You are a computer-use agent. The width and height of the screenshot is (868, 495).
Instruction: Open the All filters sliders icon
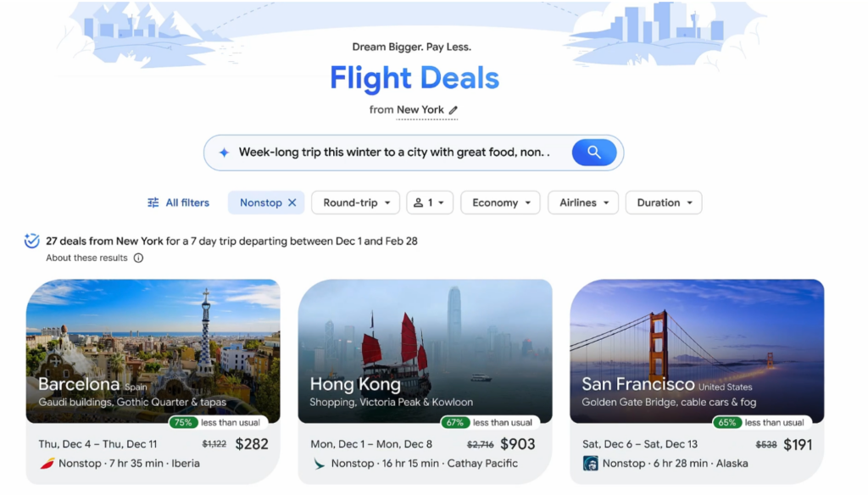[153, 203]
